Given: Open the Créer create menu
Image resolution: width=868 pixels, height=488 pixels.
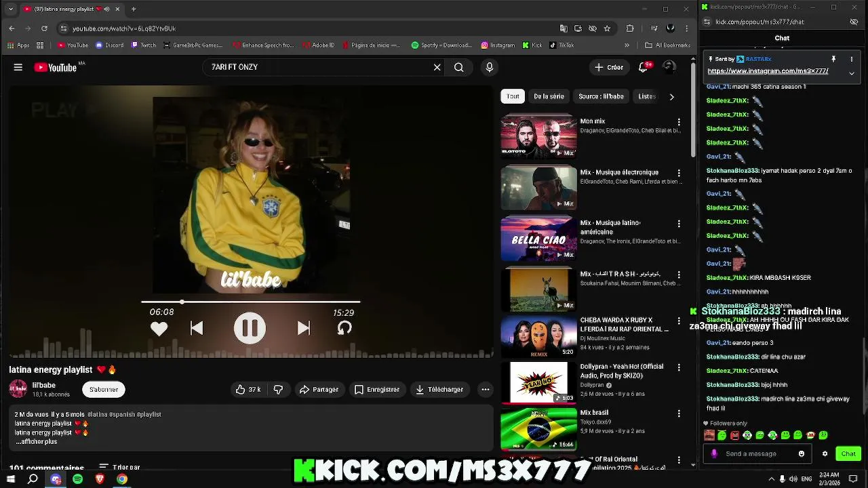Looking at the screenshot, I should click(x=608, y=67).
